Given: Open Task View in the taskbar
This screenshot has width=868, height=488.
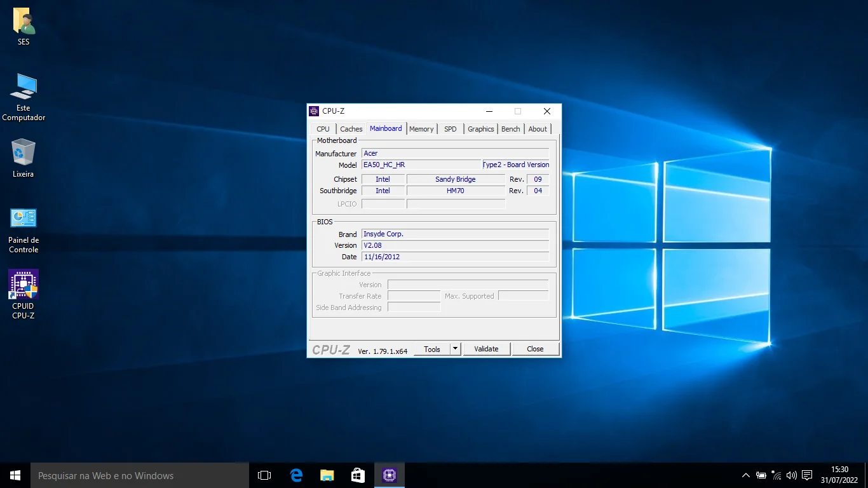Looking at the screenshot, I should [264, 475].
